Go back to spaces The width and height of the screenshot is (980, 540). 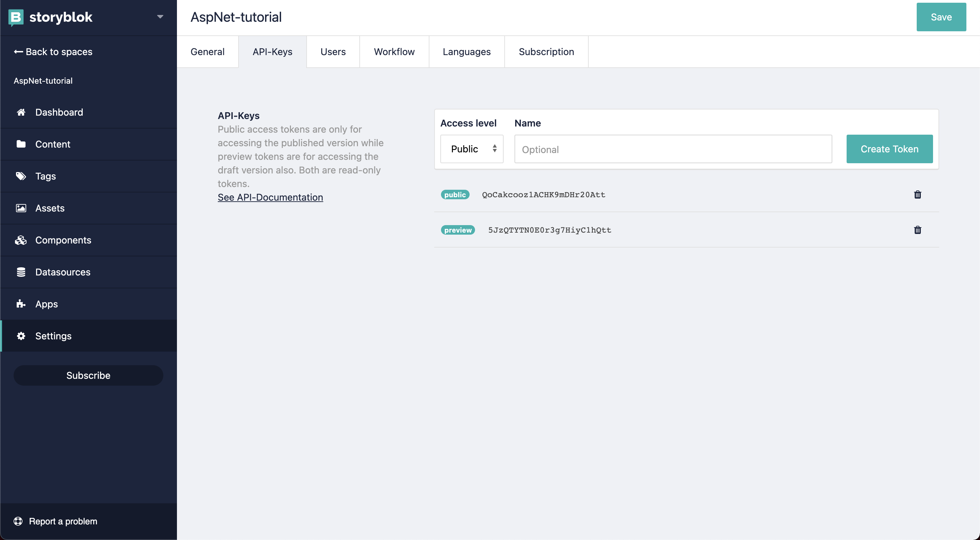[53, 52]
